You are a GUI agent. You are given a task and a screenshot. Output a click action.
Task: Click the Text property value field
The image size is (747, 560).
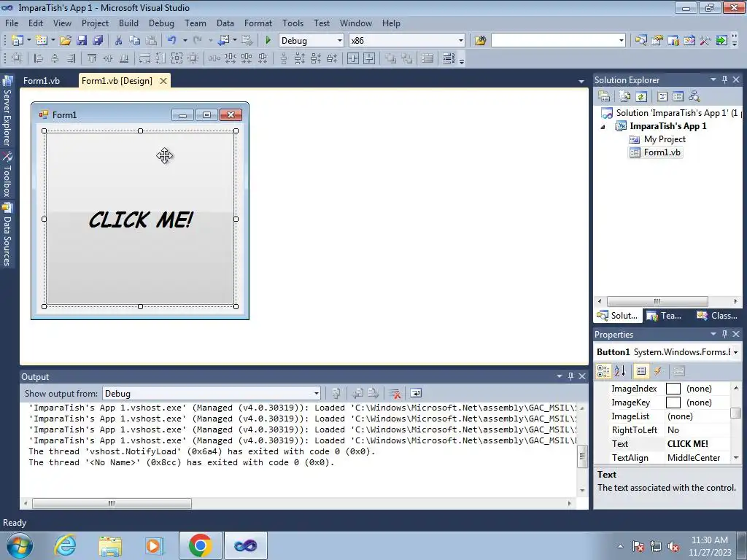[x=698, y=444]
